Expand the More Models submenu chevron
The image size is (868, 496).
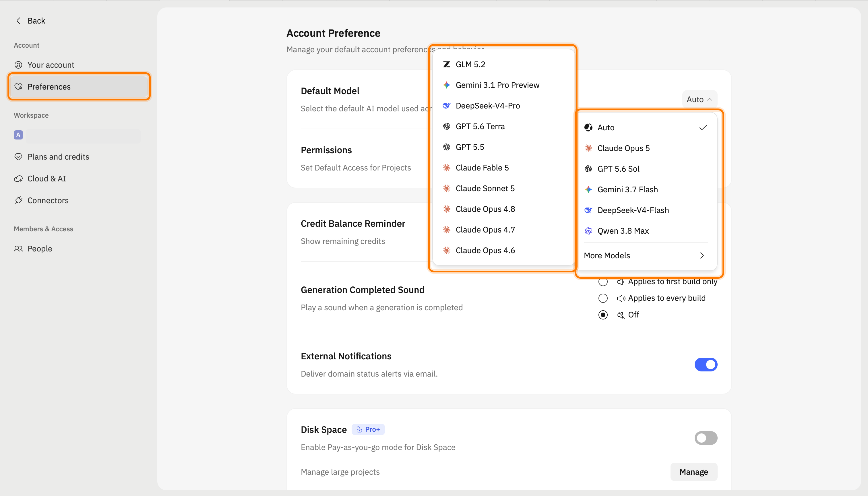702,255
